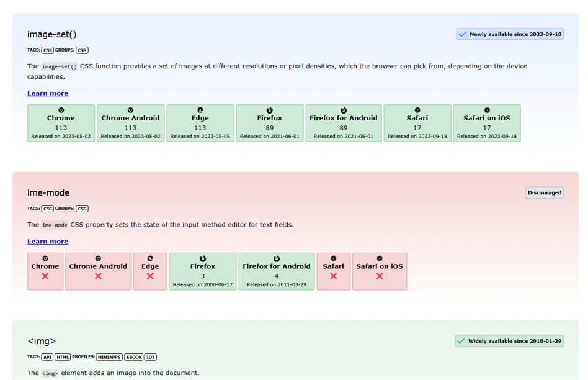
Task: Click the CSS group tag under ime-mode
Action: point(82,209)
